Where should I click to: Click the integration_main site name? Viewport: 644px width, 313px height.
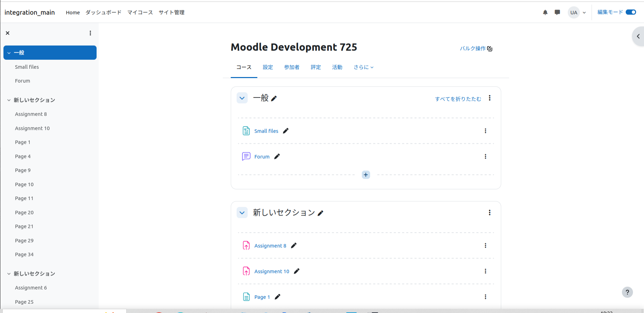point(30,12)
